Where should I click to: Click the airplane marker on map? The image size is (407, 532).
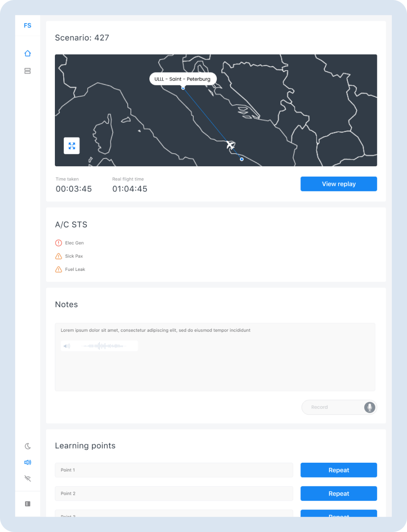(x=230, y=145)
